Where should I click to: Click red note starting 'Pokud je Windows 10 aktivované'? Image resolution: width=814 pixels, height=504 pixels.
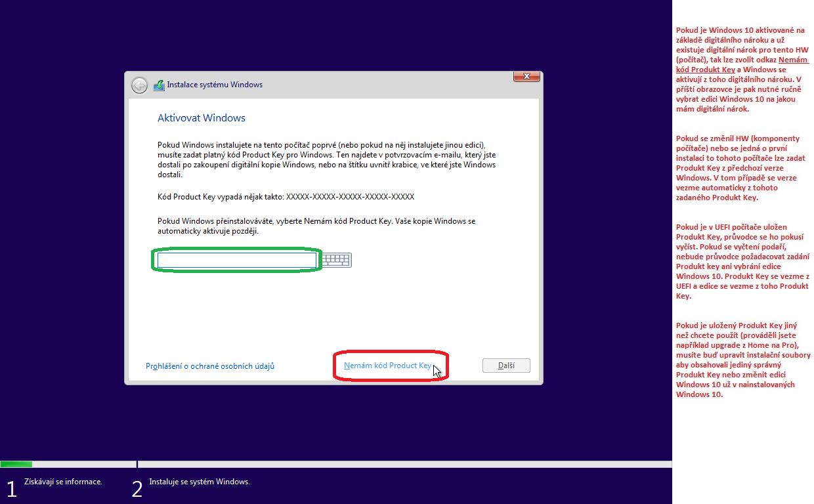[x=742, y=70]
